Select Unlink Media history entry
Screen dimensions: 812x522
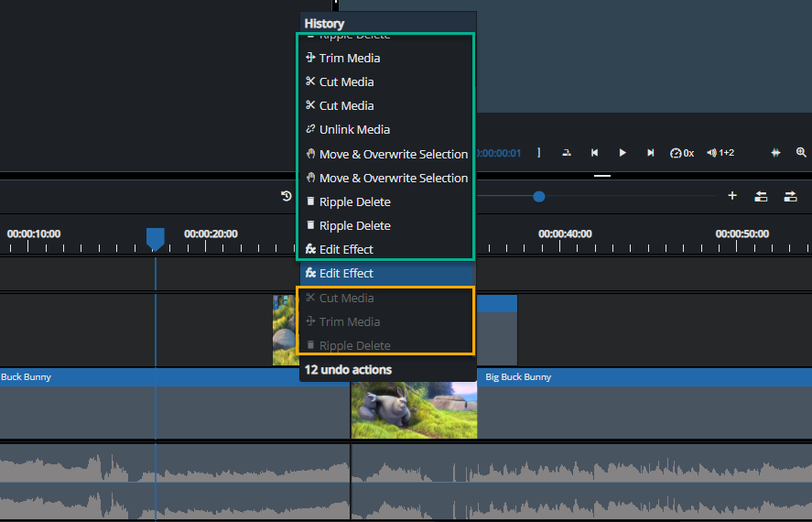[x=353, y=129]
